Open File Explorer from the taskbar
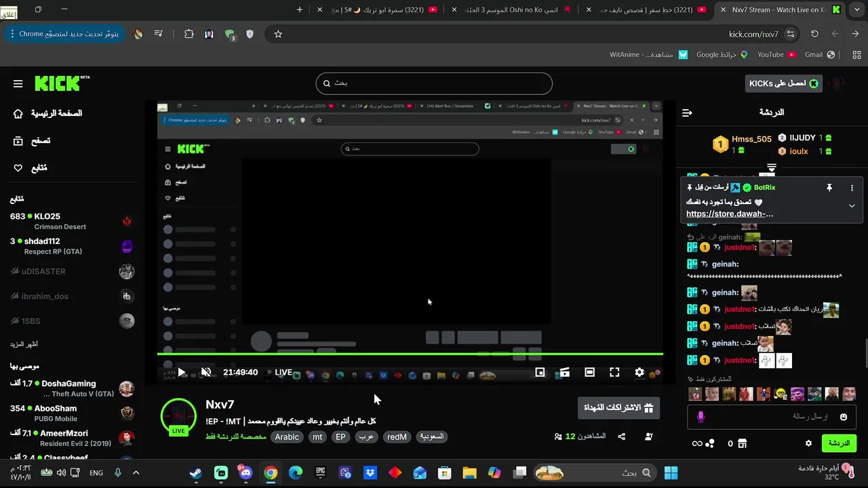This screenshot has height=488, width=868. [x=469, y=472]
